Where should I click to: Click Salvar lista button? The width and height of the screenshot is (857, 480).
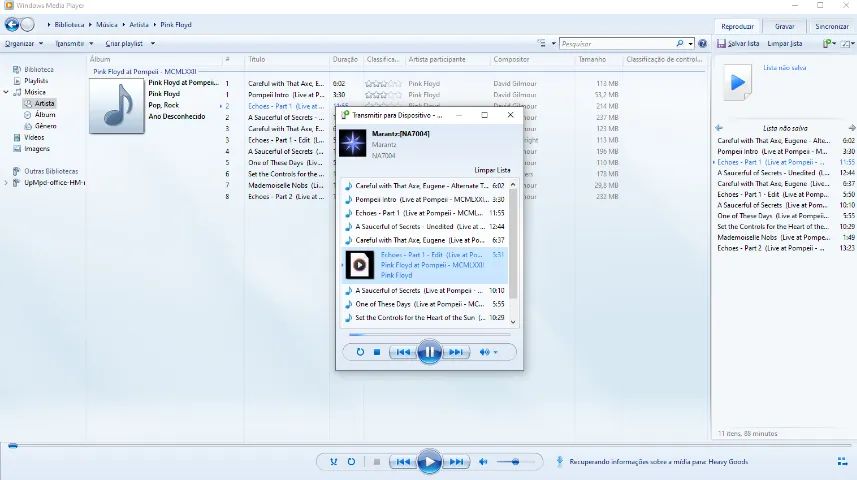[x=738, y=44]
